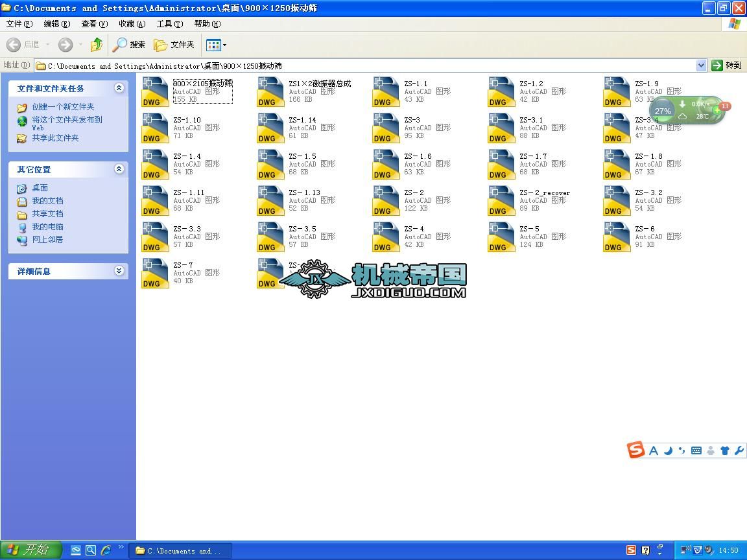Select the ZS-1.14 DWG file icon
The image size is (747, 560).
(270, 128)
